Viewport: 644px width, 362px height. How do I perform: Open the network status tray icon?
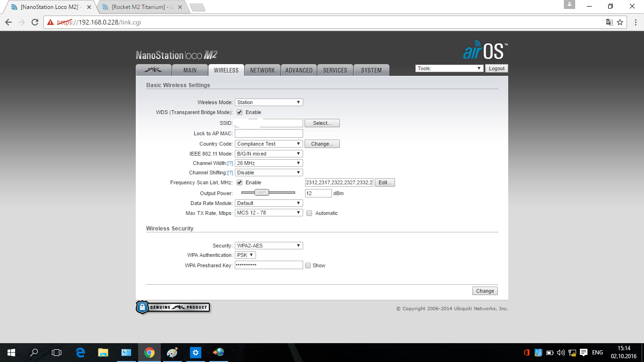[x=572, y=352]
